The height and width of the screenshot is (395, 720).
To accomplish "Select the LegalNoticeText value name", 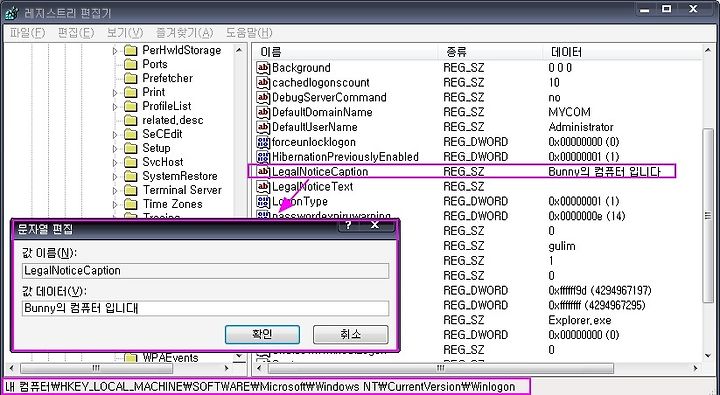I will (312, 186).
